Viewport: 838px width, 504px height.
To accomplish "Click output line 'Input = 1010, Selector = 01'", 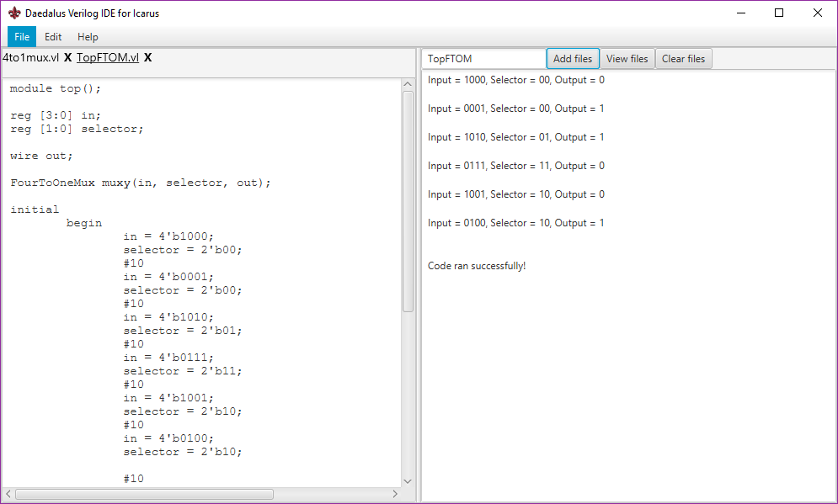I will [516, 137].
